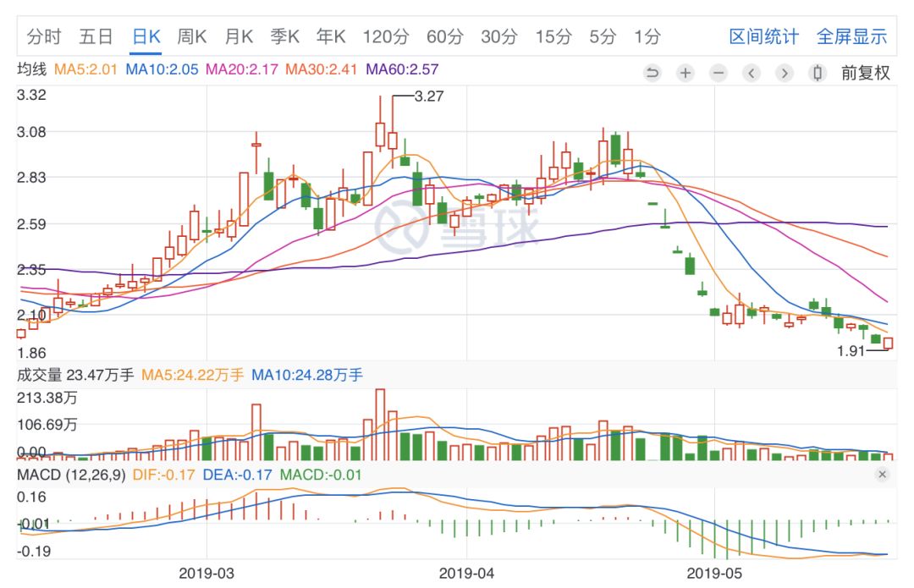The image size is (914, 588).
Task: Click volume MA5:24.22万手 label
Action: pyautogui.click(x=192, y=375)
